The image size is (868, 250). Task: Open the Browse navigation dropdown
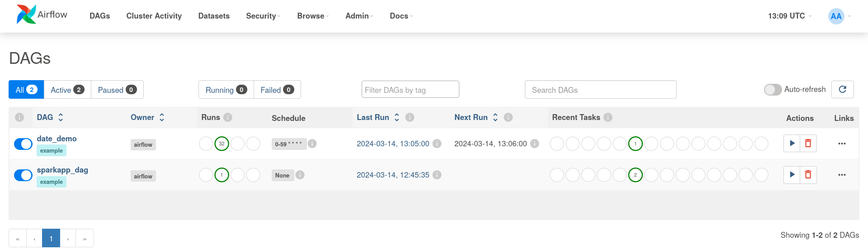pos(313,16)
